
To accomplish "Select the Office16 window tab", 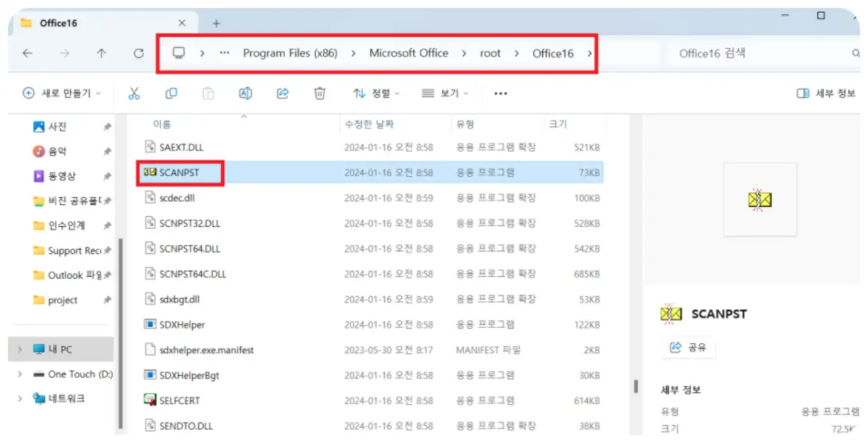I will pyautogui.click(x=103, y=23).
